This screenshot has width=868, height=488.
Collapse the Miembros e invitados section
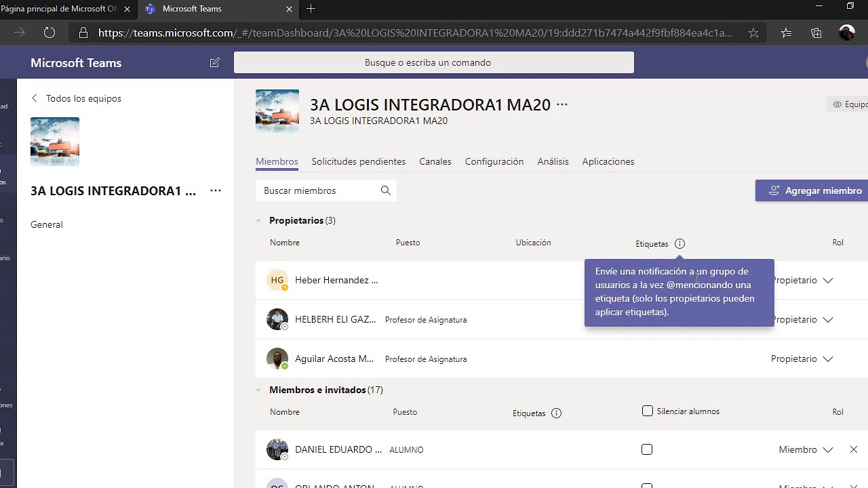[x=258, y=390]
